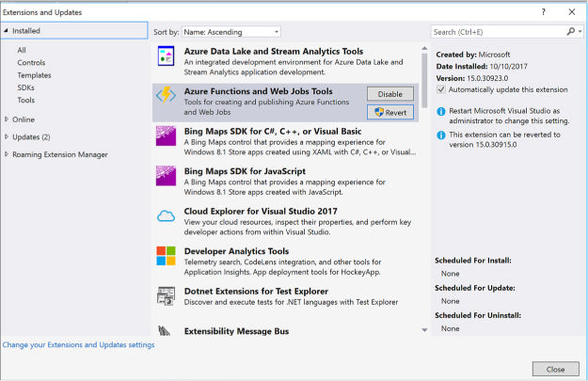This screenshot has height=381, width=588.
Task: Click the info icon beside Restart Microsoft Visual Studio
Action: [x=441, y=111]
